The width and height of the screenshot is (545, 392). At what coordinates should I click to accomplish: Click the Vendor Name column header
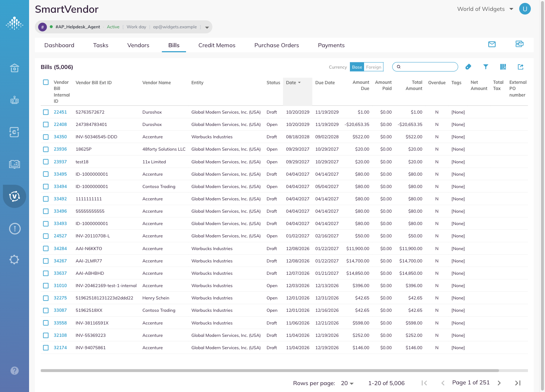point(157,83)
